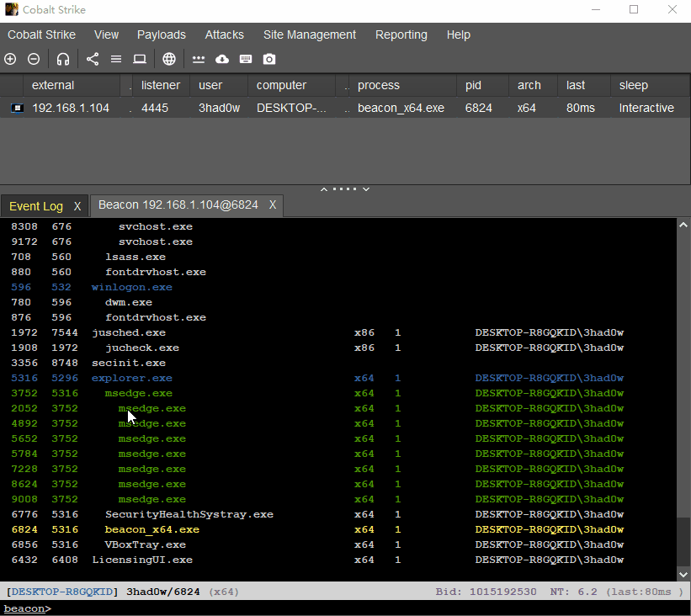The width and height of the screenshot is (691, 616).
Task: Sort sessions by listener column header
Action: (x=161, y=85)
